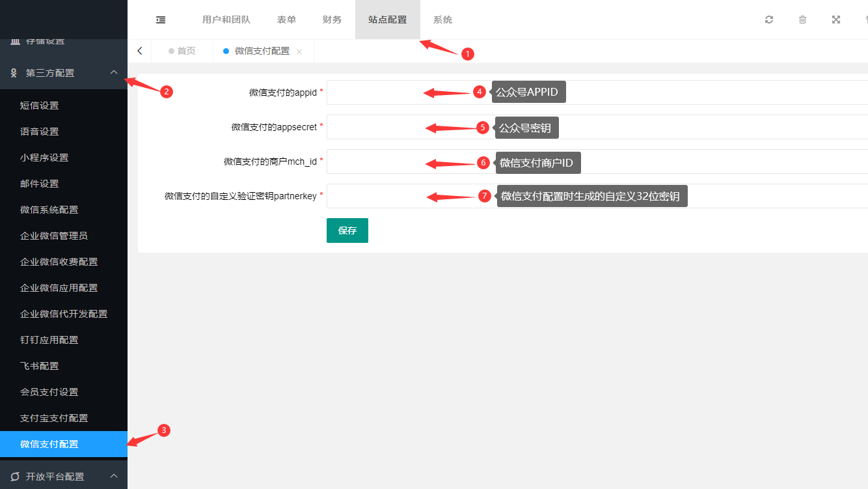The height and width of the screenshot is (489, 868).
Task: Open 短信设置 in the sidebar
Action: (x=40, y=105)
